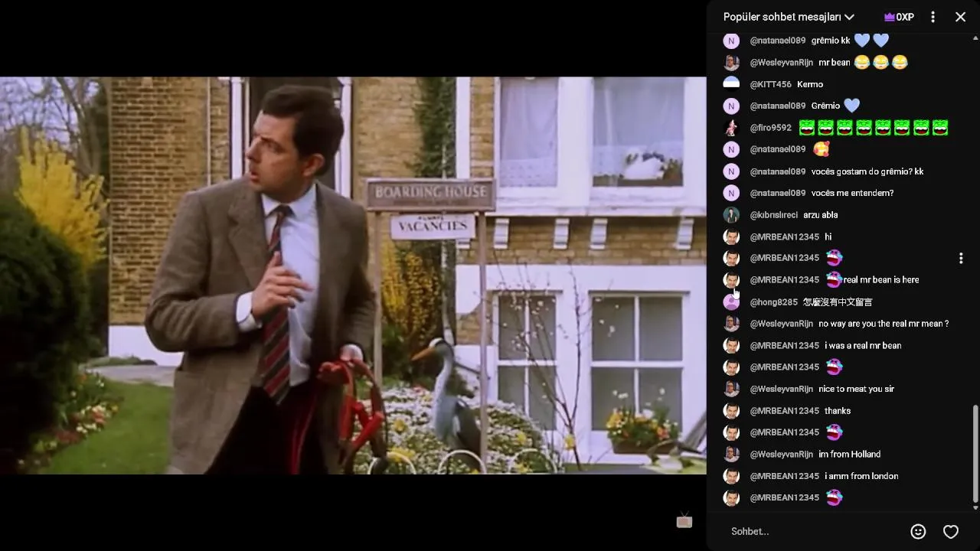Click avatar beside 'grêmio kk' message
980x551 pixels.
coord(731,41)
